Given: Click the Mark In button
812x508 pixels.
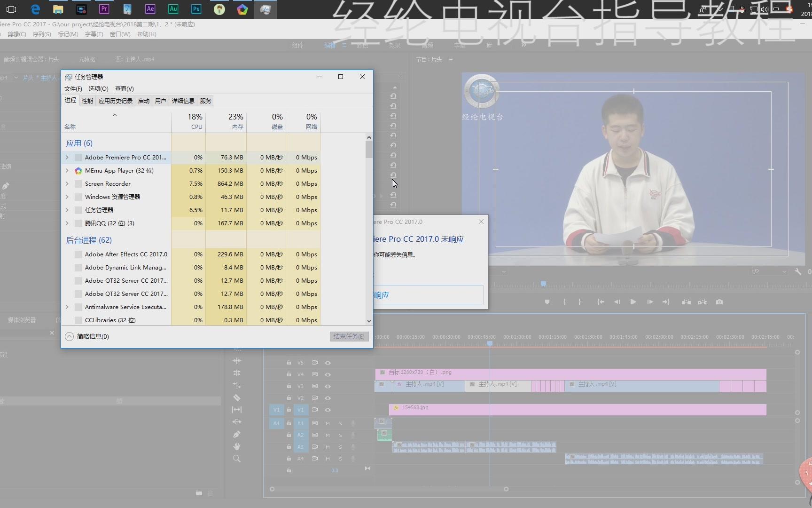Looking at the screenshot, I should [x=564, y=302].
